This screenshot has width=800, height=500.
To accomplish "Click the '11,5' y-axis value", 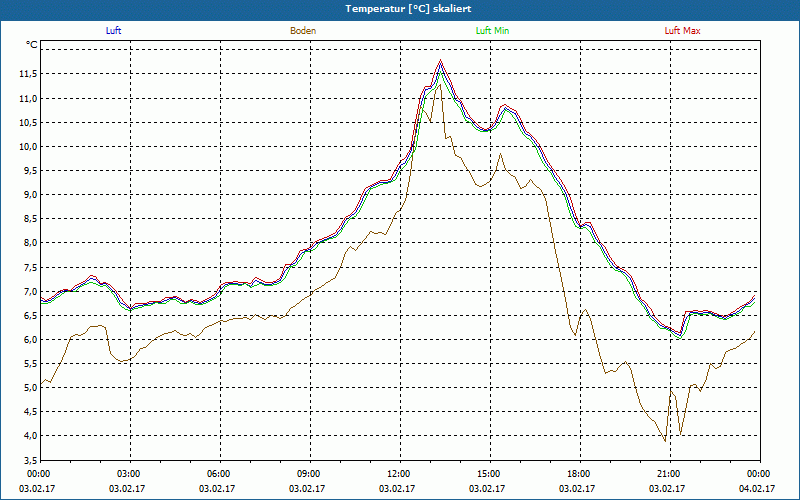I will (x=28, y=74).
